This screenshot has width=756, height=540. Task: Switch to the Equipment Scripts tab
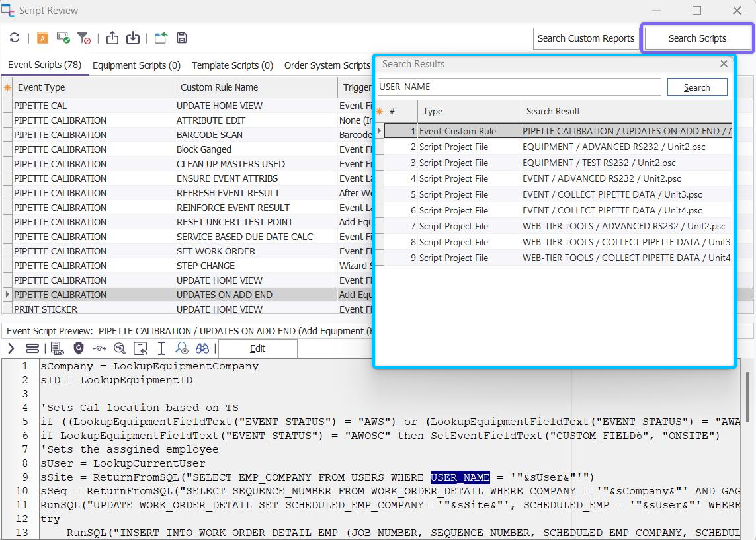coord(136,65)
